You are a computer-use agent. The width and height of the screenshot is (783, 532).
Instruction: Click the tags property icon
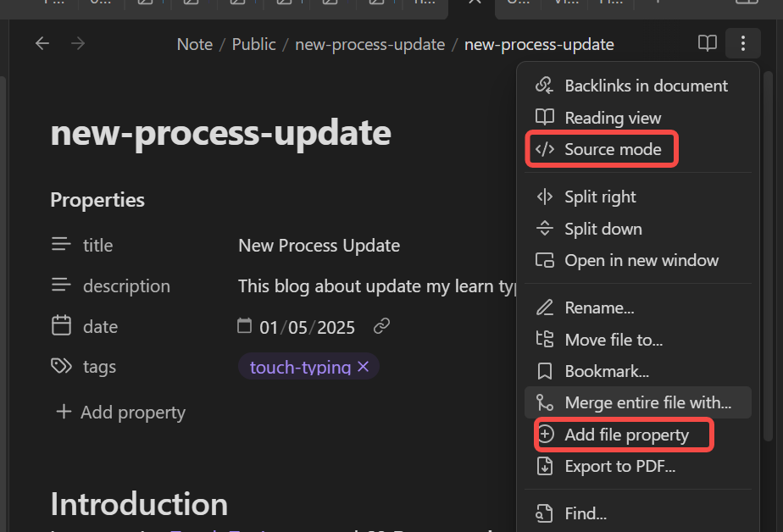(x=61, y=367)
